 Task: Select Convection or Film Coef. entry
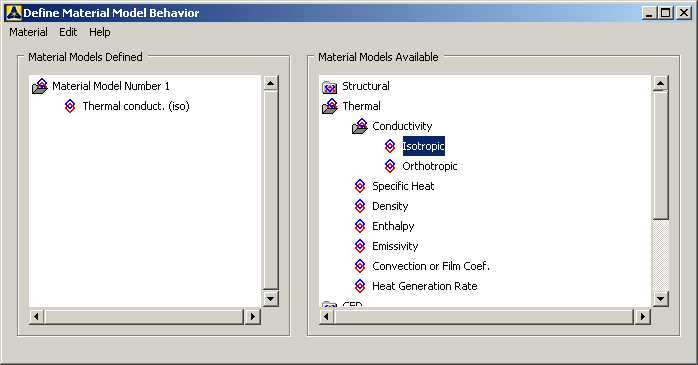(x=431, y=266)
